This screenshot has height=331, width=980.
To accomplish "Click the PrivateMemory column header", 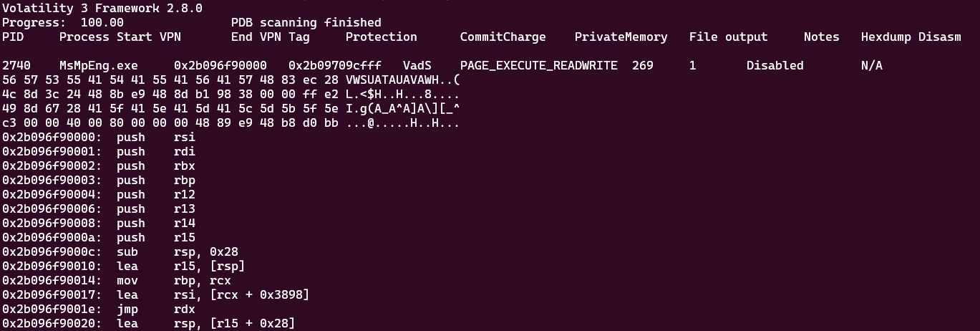I will pos(621,37).
